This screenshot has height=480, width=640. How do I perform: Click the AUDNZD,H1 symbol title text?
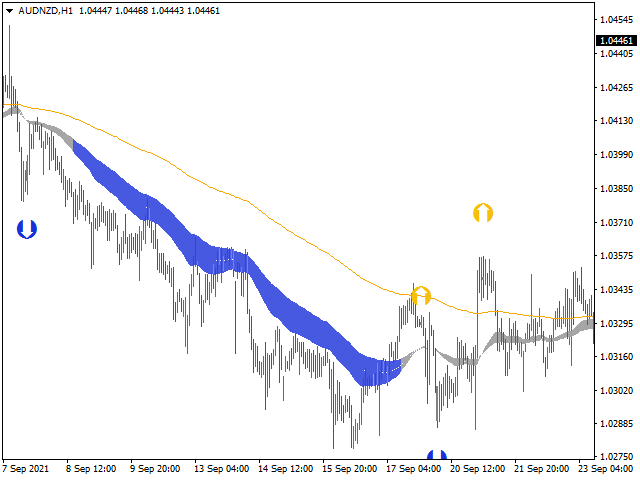pyautogui.click(x=45, y=11)
